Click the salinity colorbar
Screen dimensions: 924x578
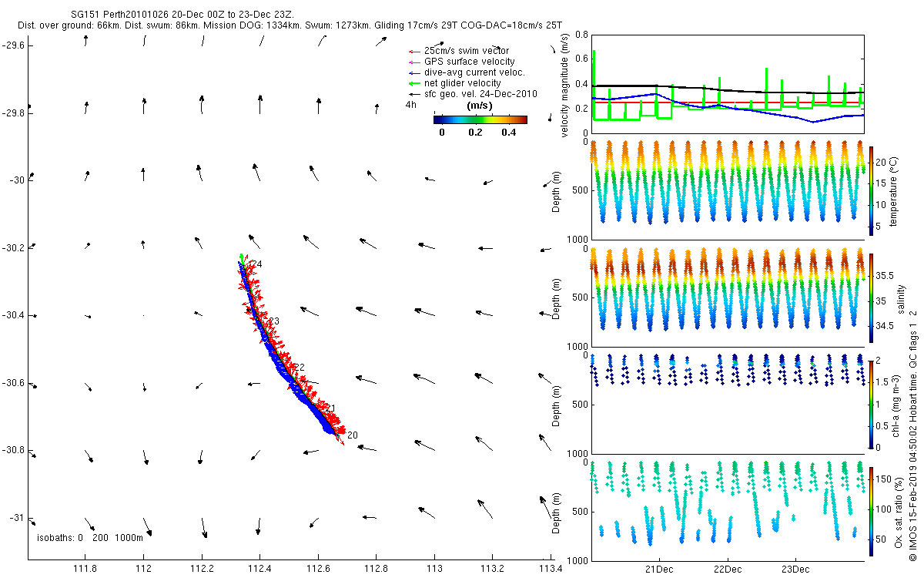point(872,297)
